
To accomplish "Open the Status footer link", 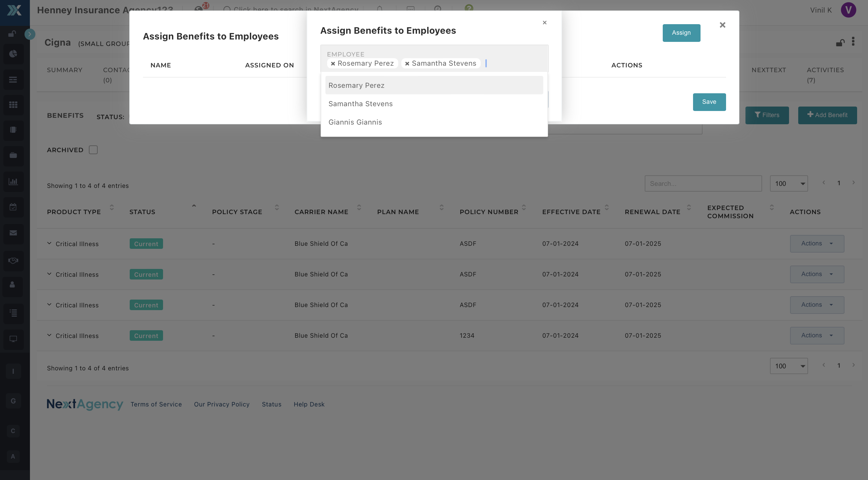I will (x=272, y=404).
